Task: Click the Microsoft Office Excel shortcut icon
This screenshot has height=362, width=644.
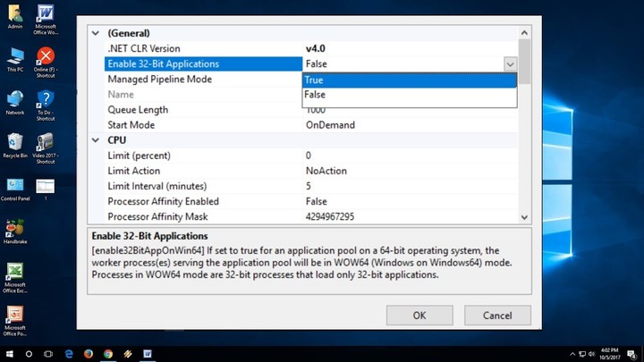Action: click(15, 272)
